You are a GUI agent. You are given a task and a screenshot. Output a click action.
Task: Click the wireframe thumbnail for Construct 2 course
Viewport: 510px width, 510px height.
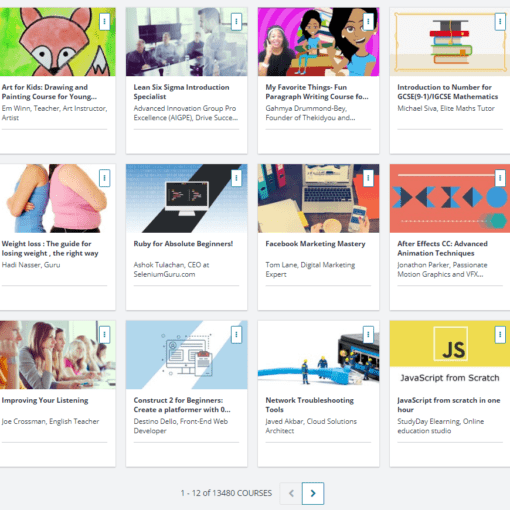tap(186, 355)
